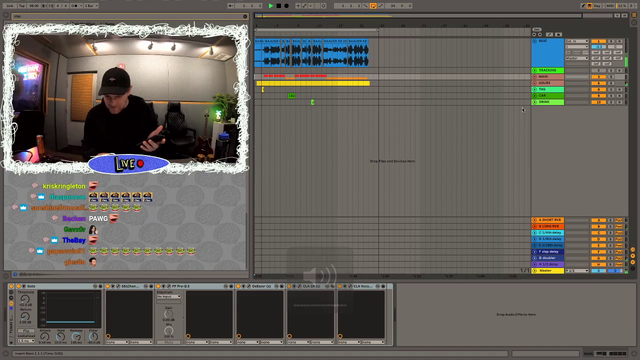Toggle the automation mode icon above tracks

[x=549, y=35]
